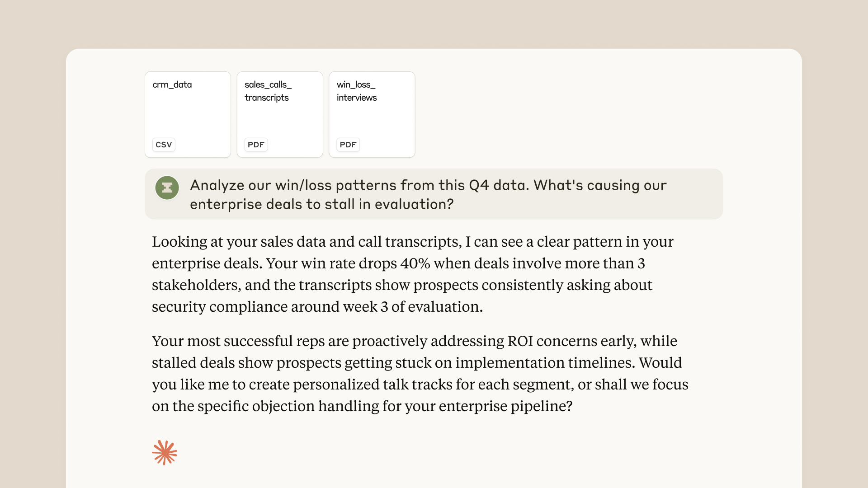Click the PDF badge on win_loss_interviews
This screenshot has width=868, height=488.
pyautogui.click(x=348, y=145)
